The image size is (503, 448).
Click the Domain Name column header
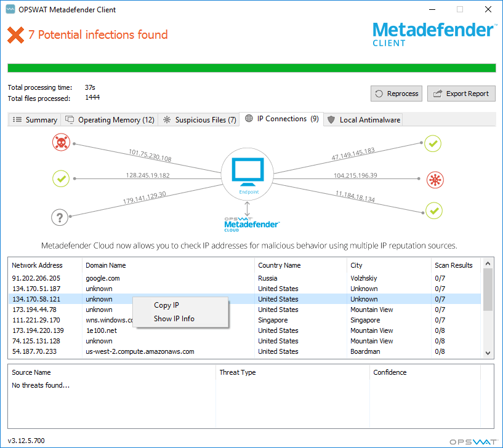(x=168, y=265)
